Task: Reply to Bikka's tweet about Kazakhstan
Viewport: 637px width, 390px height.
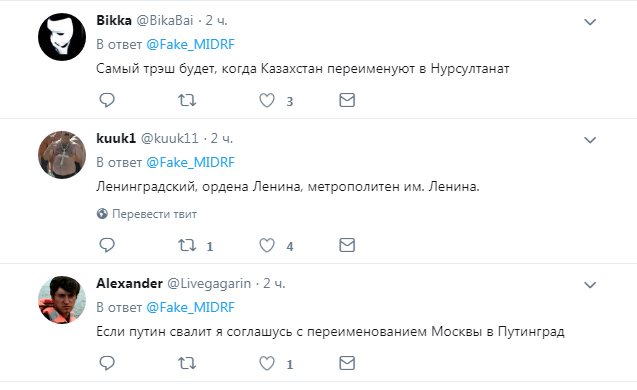Action: pyautogui.click(x=107, y=100)
